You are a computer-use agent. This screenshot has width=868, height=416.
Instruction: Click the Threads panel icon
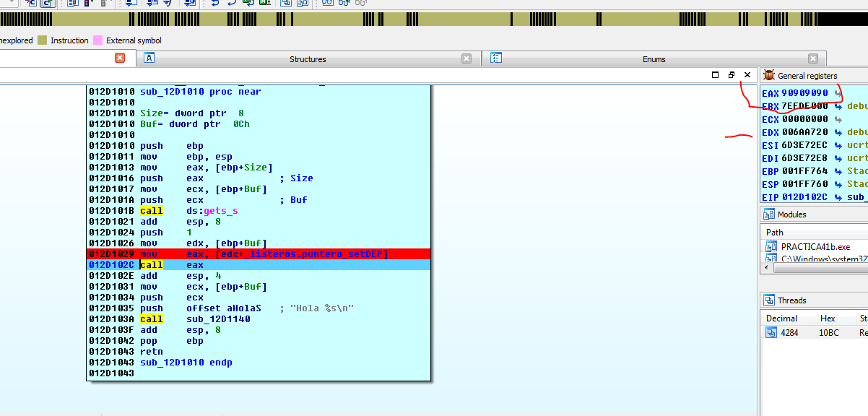[x=769, y=300]
